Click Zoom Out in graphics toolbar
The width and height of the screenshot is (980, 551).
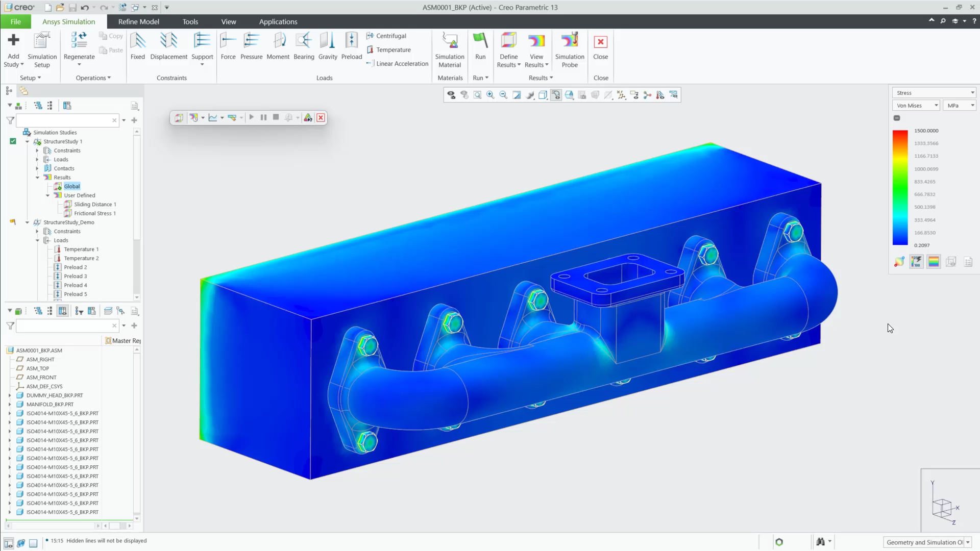pyautogui.click(x=503, y=95)
